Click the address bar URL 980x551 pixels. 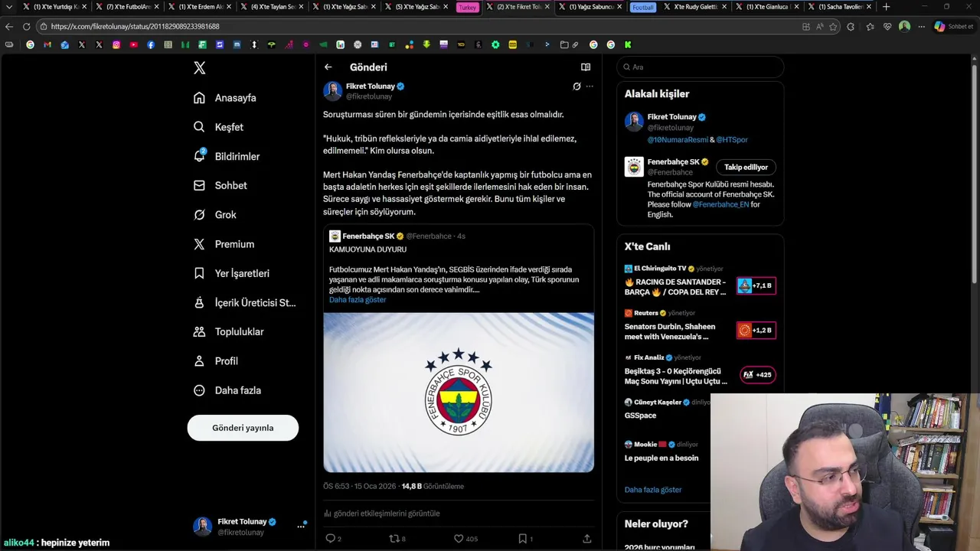[x=136, y=27]
